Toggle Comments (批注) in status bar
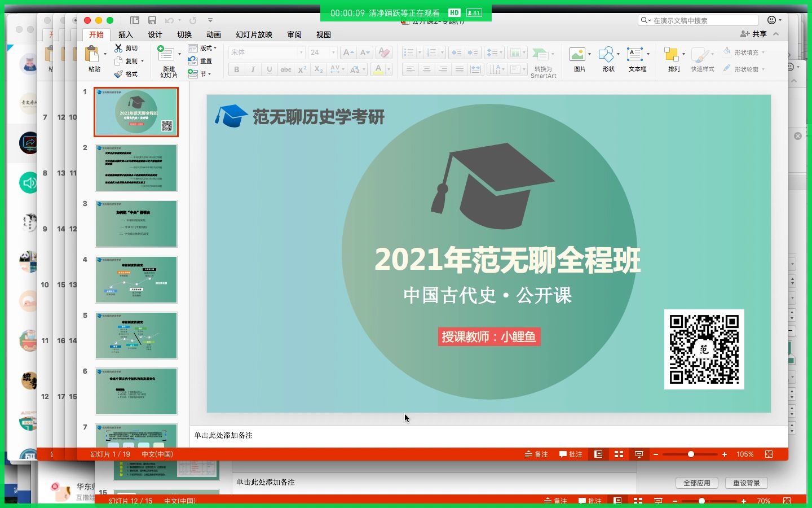Image resolution: width=812 pixels, height=508 pixels. pyautogui.click(x=571, y=454)
